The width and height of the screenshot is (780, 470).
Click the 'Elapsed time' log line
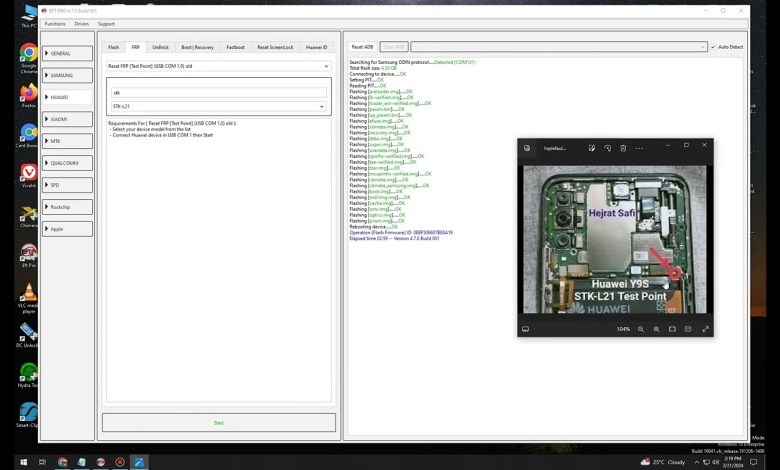394,239
